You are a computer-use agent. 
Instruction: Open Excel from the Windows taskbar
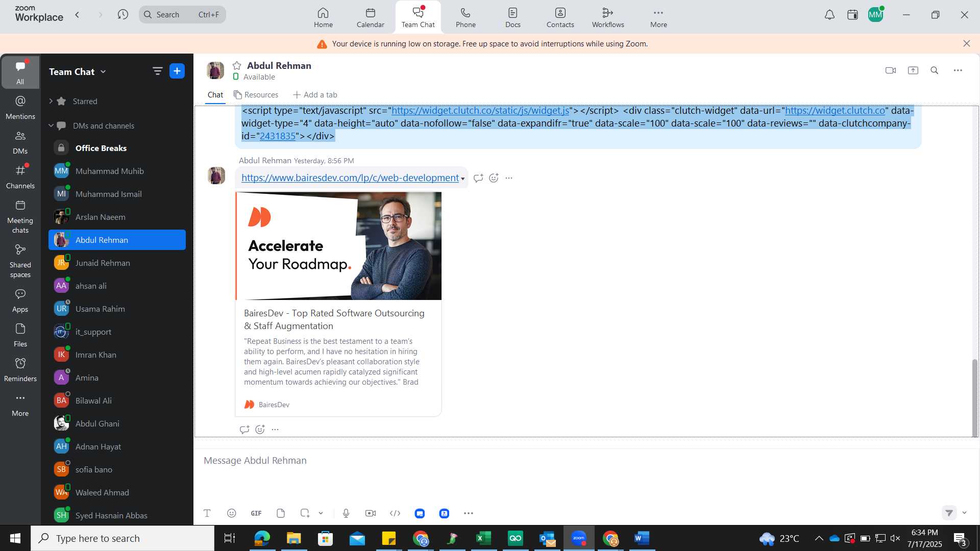pyautogui.click(x=483, y=538)
